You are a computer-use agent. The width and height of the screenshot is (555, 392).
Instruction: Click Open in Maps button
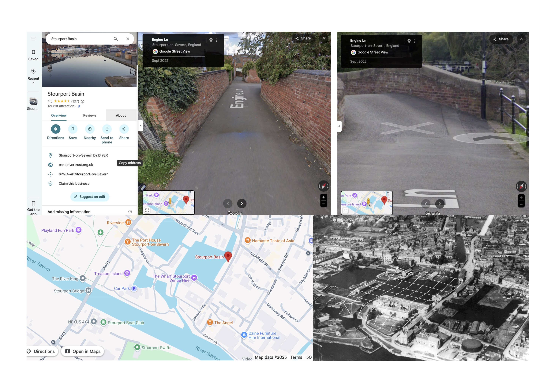pos(83,351)
